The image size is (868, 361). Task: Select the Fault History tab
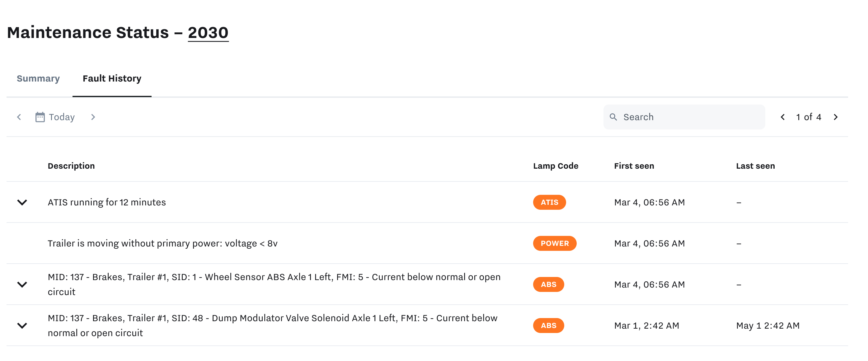(x=112, y=78)
